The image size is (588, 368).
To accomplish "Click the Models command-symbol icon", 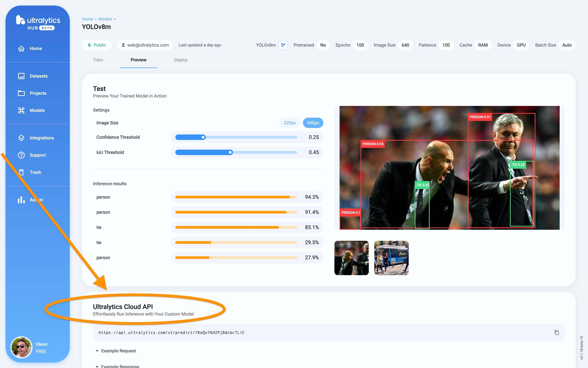I will pyautogui.click(x=21, y=110).
